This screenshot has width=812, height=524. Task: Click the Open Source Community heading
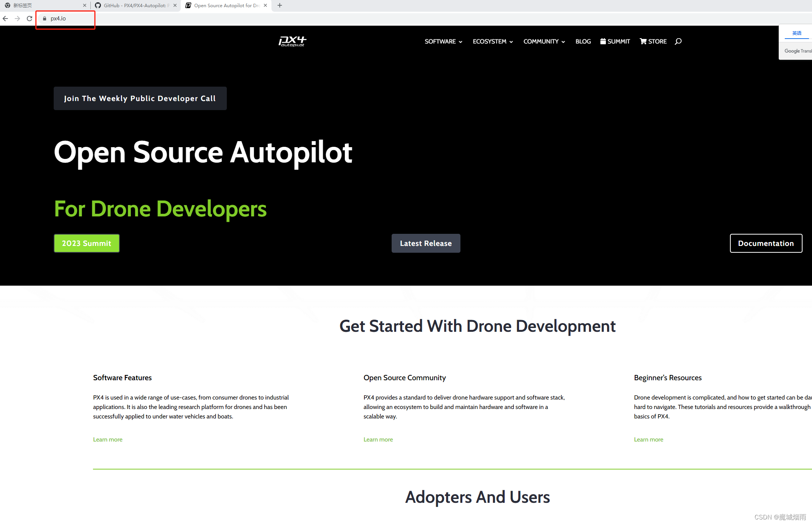point(405,378)
